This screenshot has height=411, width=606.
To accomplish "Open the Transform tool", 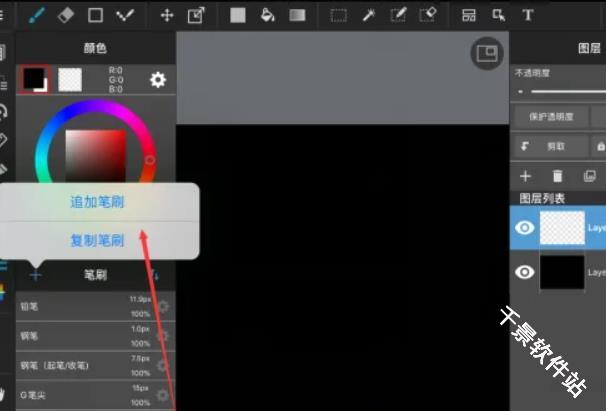I will click(x=196, y=16).
